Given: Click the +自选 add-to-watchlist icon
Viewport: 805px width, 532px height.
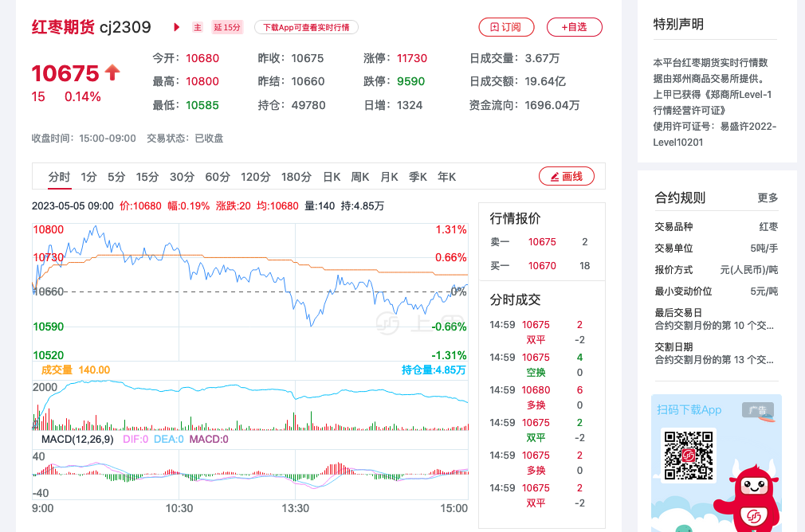Looking at the screenshot, I should pos(574,26).
